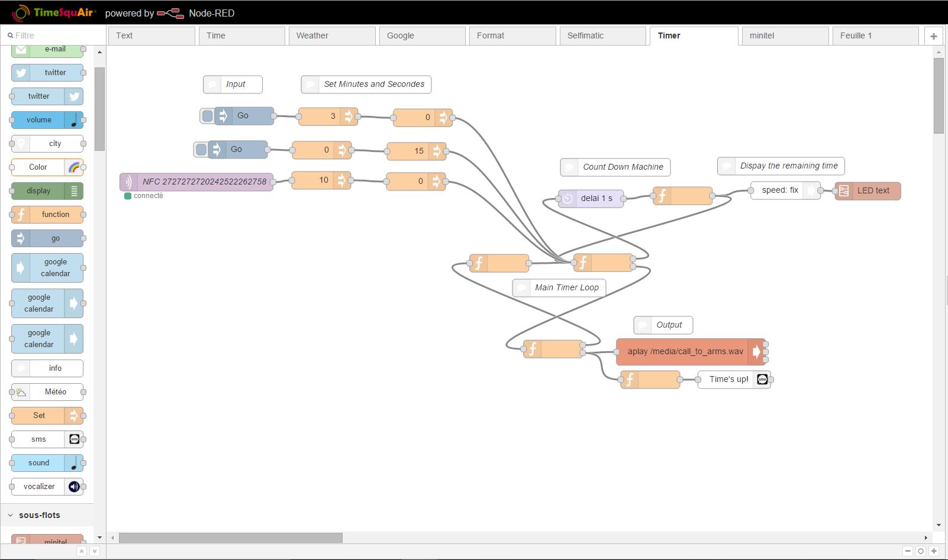The image size is (948, 560).
Task: Select the display node in palette
Action: 47,191
